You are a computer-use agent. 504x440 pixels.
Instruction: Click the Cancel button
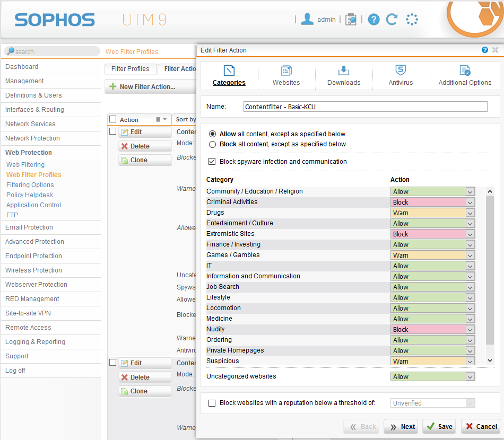click(481, 427)
